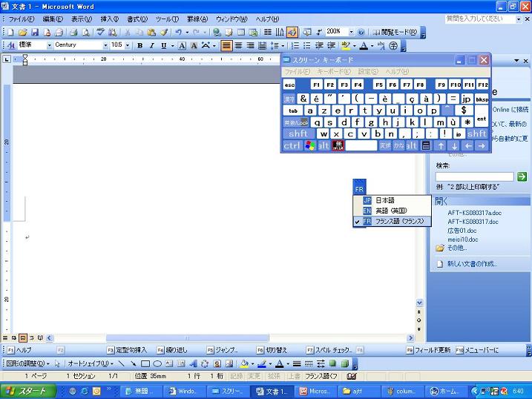
Task: Toggle Italic formatting
Action: 151,45
